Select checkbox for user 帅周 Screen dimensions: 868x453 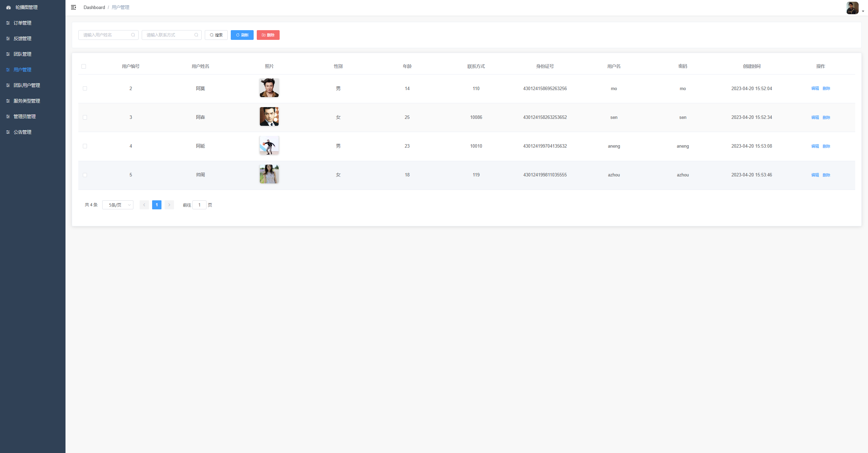85,175
